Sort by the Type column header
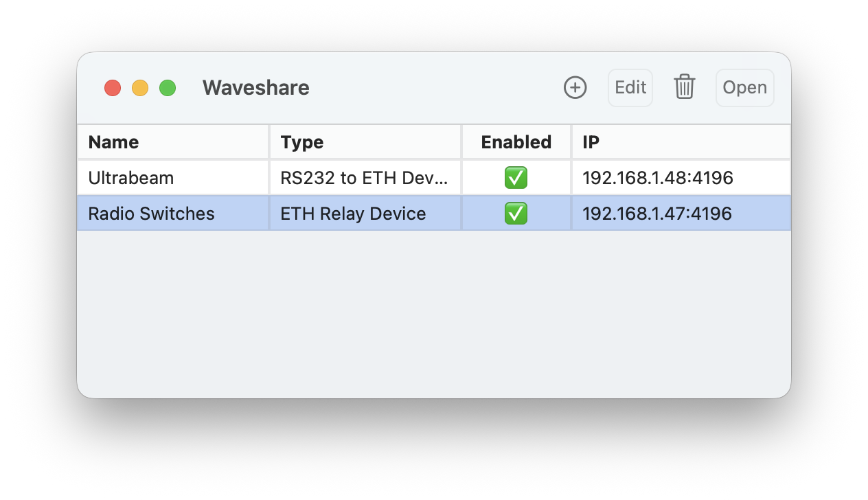This screenshot has width=868, height=500. (x=302, y=142)
